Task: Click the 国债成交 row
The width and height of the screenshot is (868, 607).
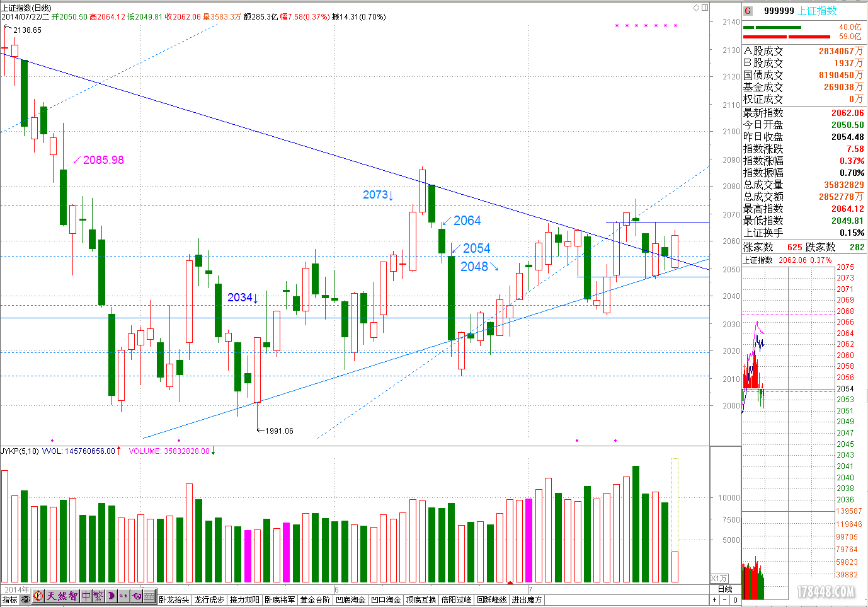Action: pyautogui.click(x=804, y=75)
